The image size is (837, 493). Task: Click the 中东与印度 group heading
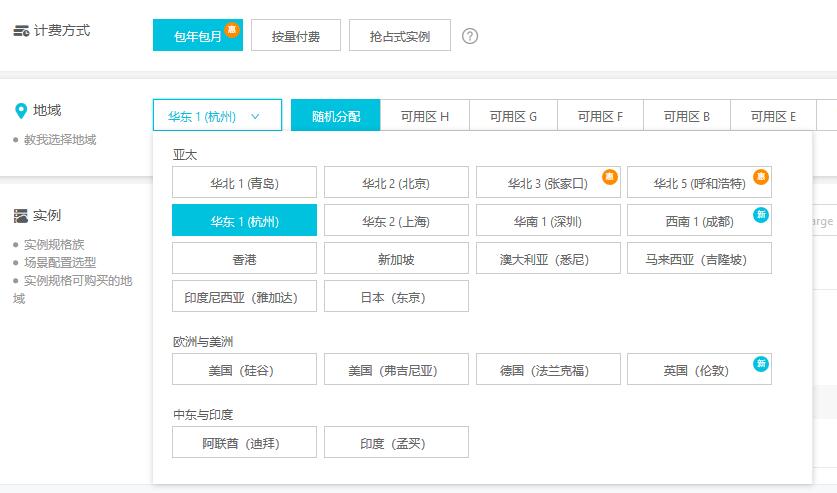click(203, 415)
